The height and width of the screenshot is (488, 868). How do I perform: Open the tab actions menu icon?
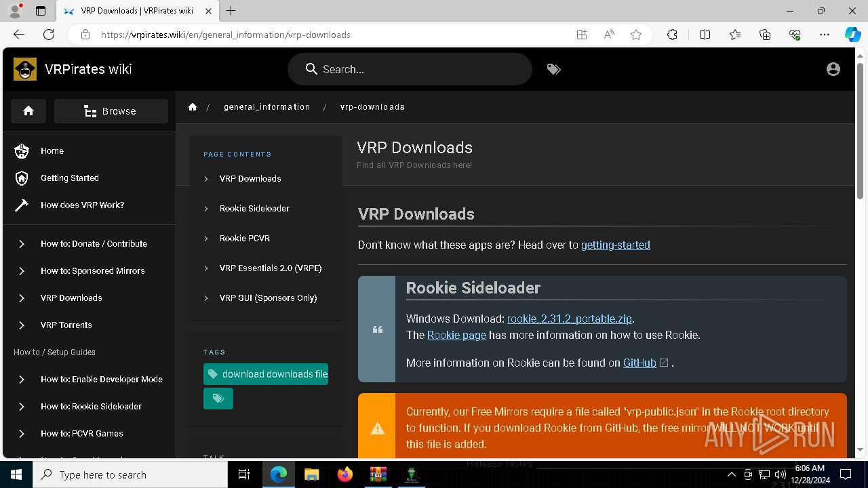point(41,11)
